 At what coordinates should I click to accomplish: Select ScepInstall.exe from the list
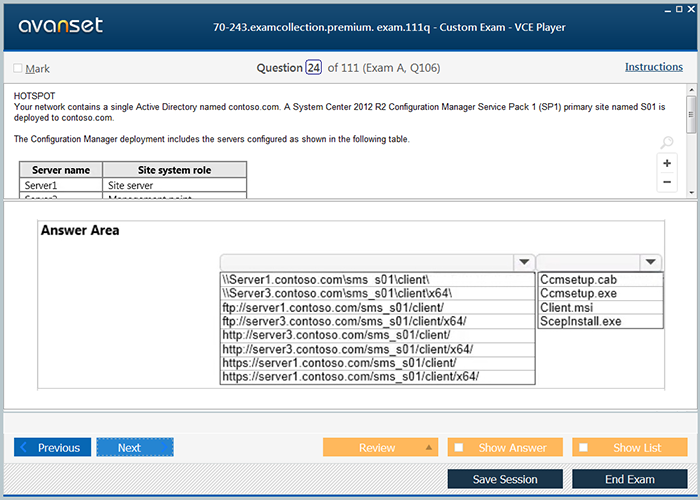click(x=600, y=321)
